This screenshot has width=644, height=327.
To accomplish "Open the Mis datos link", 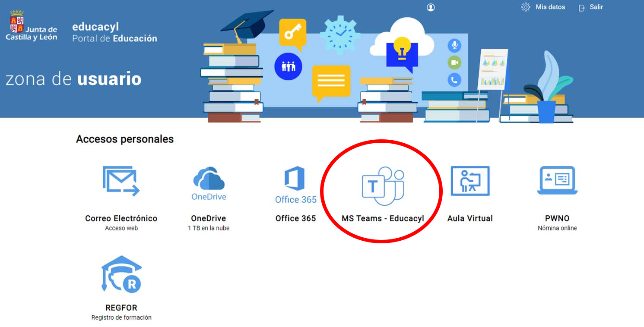I will coord(550,7).
